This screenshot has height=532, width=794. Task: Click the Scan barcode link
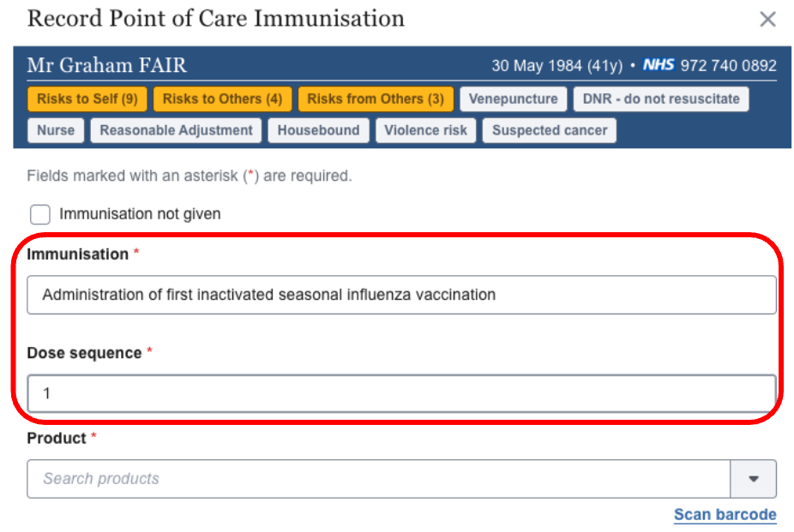click(725, 515)
